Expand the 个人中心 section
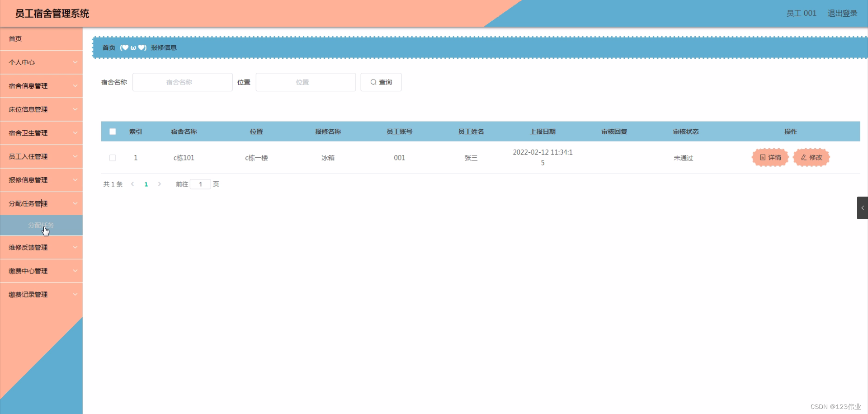The image size is (868, 414). 41,62
